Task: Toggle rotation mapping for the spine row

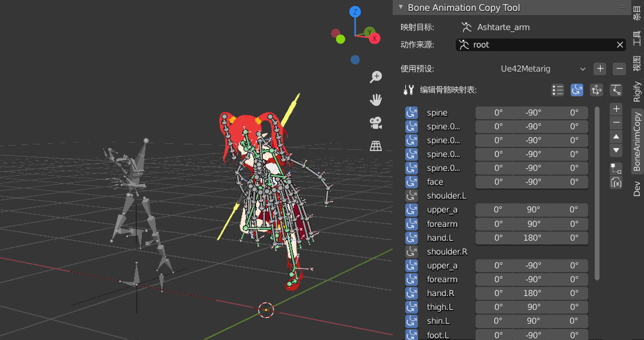Action: pyautogui.click(x=411, y=113)
